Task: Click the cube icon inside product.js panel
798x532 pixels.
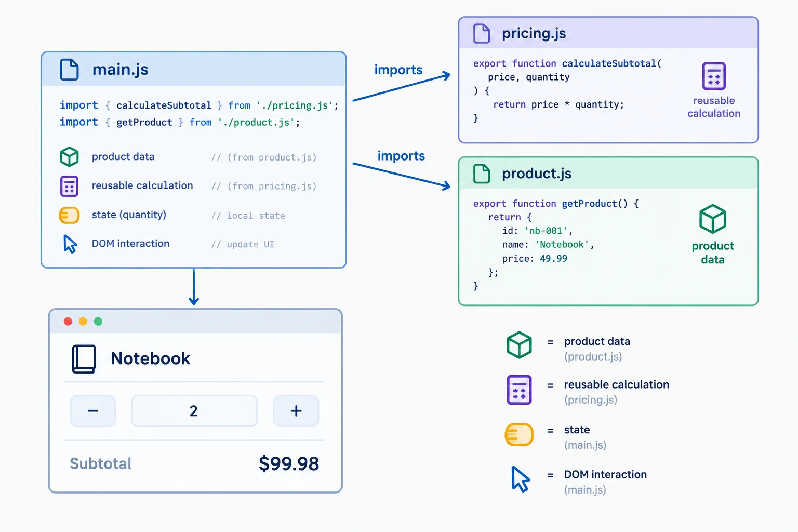Action: point(712,219)
